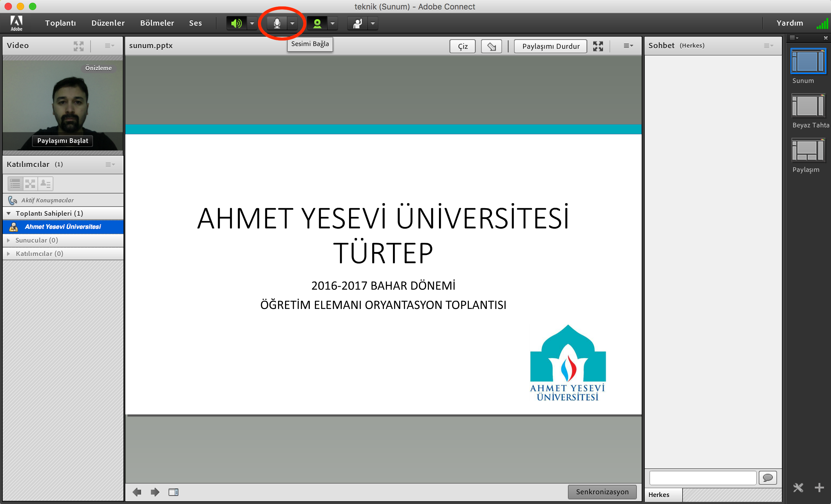Toggle fullscreen for the share pod
Screen dimensions: 831x504
(x=598, y=46)
